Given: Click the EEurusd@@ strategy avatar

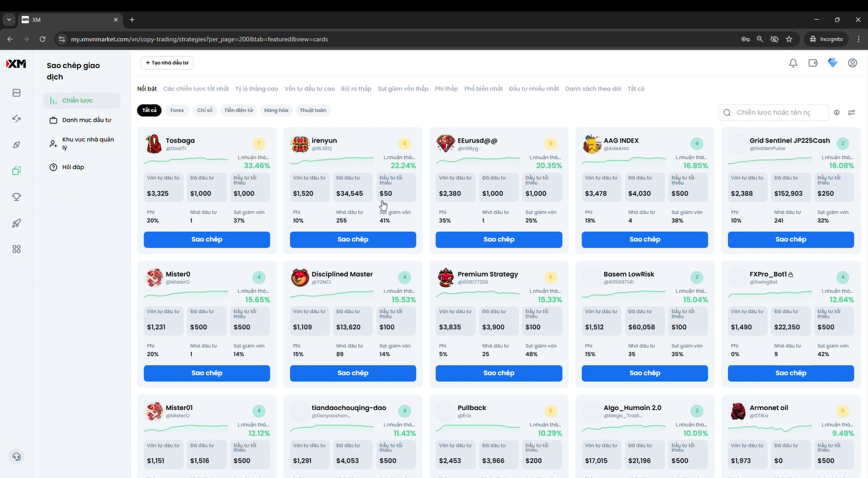Looking at the screenshot, I should click(x=446, y=144).
